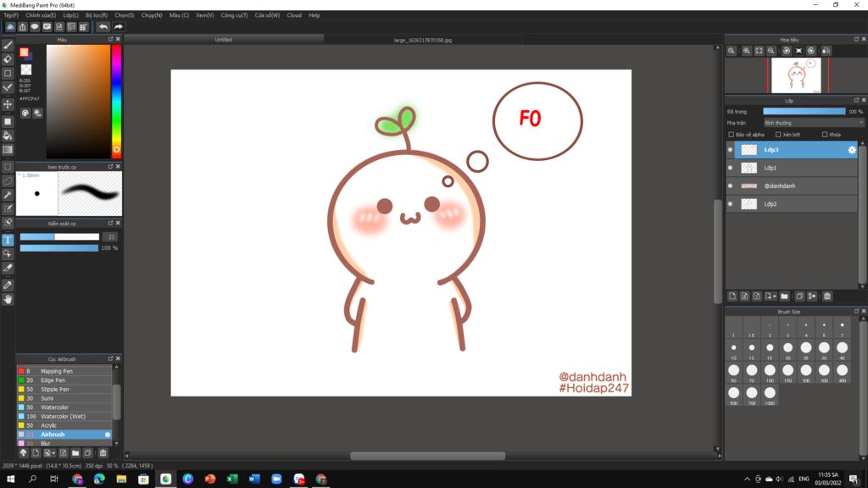Select the Edge Pen brush

[64, 380]
